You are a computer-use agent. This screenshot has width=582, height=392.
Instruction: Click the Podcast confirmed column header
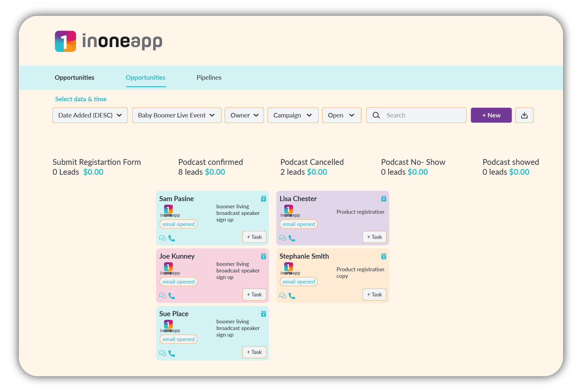point(210,162)
